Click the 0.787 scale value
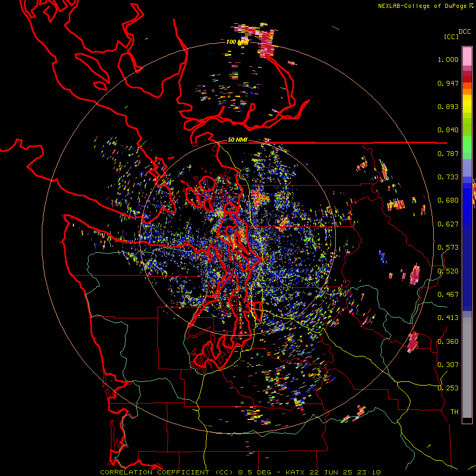 coord(448,153)
